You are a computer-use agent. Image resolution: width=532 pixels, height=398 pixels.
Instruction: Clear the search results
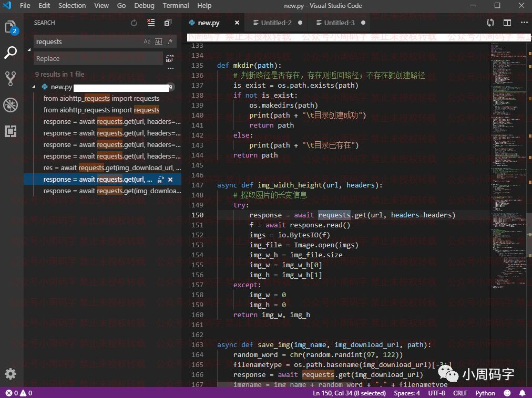coord(151,23)
